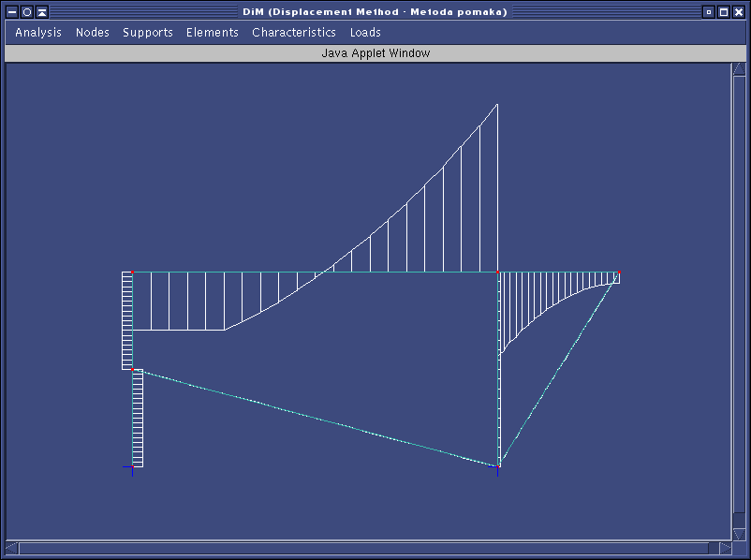Click the vertical scrollbar track

pyautogui.click(x=739, y=302)
